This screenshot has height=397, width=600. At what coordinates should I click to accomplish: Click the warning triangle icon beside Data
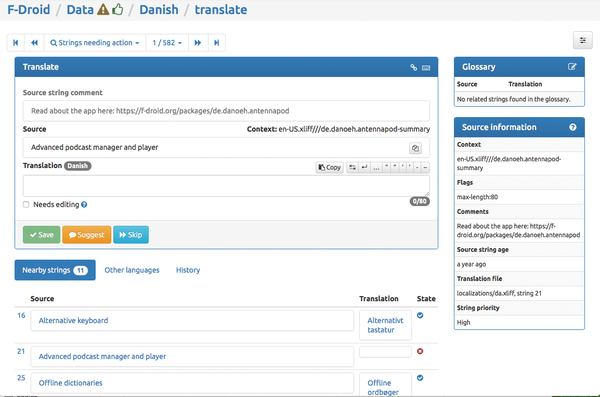[x=103, y=9]
